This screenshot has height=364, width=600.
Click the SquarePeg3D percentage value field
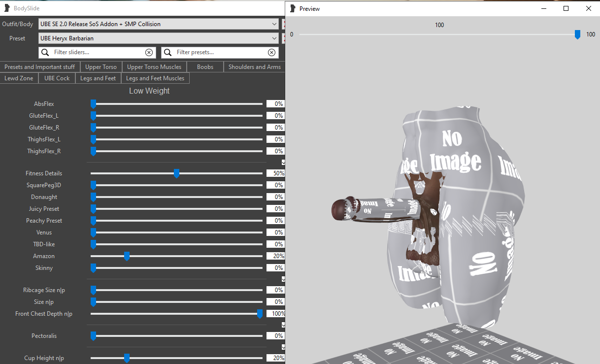tap(275, 185)
